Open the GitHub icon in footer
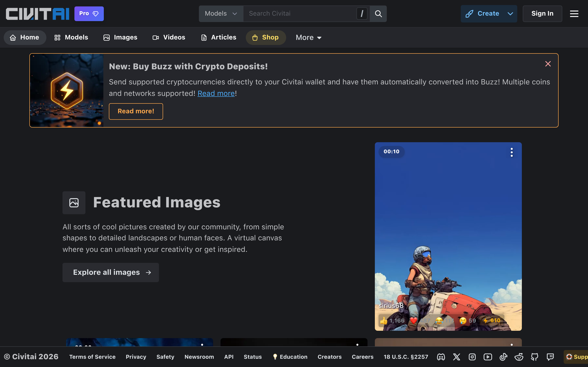 [534, 357]
